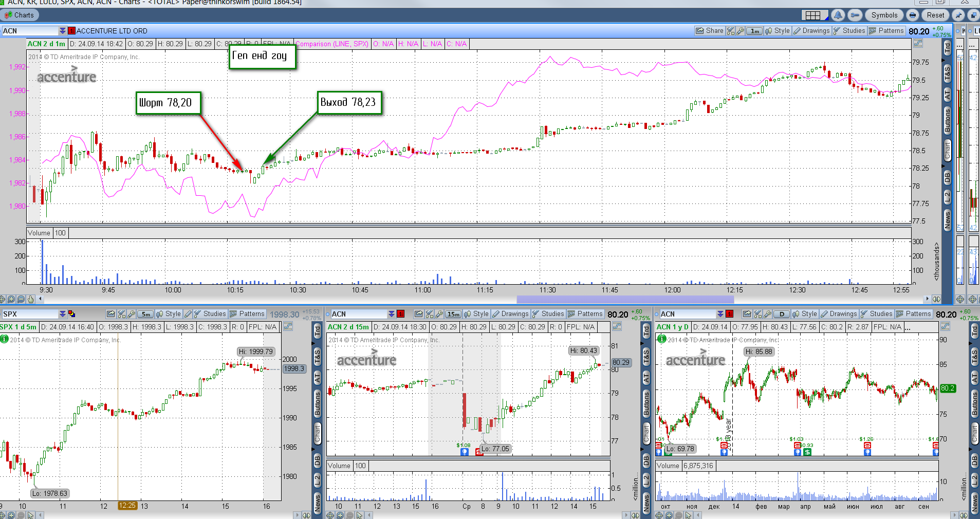Click the SPX symbol input field
The width and height of the screenshot is (980, 519).
coord(30,314)
